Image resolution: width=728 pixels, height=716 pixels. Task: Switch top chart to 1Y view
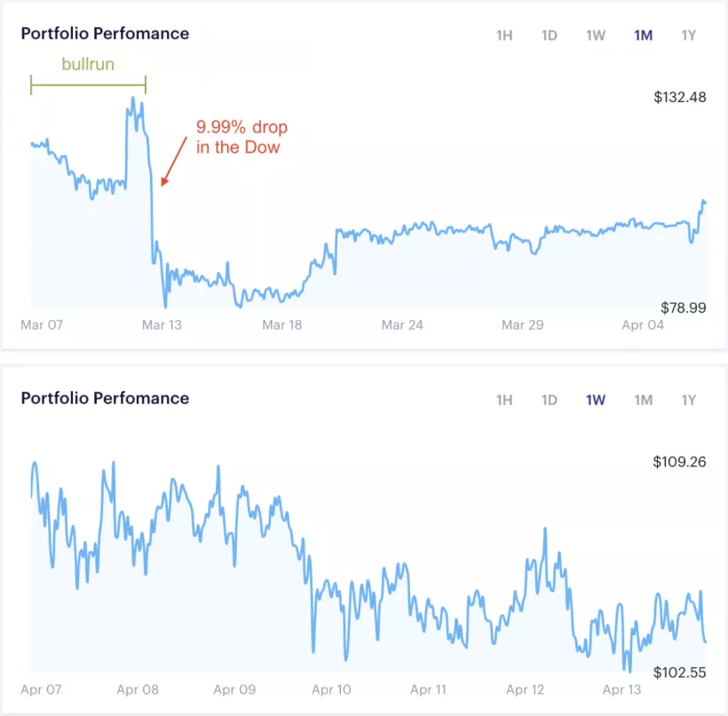(688, 36)
